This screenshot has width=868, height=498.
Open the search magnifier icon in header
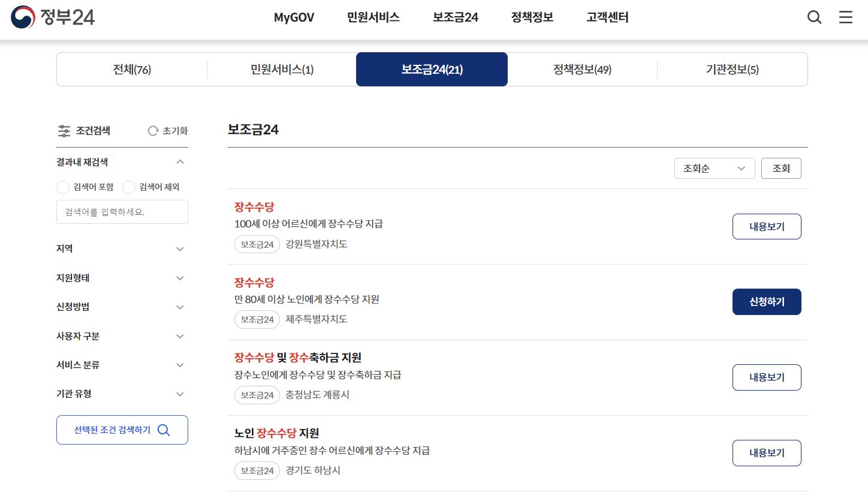814,17
